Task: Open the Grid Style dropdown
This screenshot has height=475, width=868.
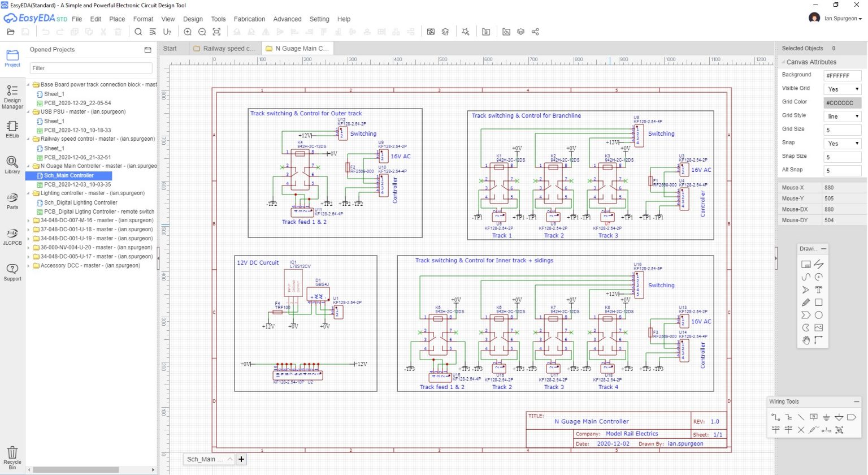Action: click(x=841, y=115)
